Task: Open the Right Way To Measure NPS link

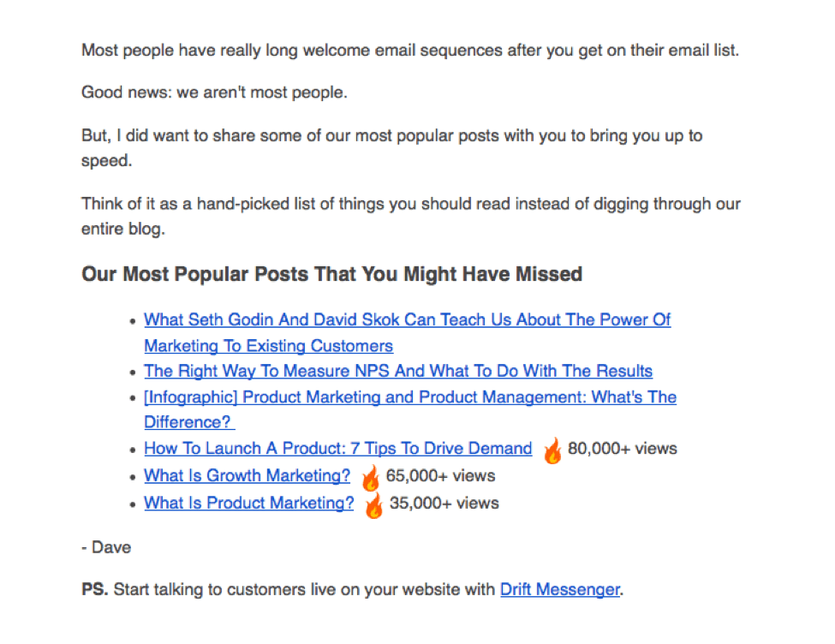Action: point(398,372)
